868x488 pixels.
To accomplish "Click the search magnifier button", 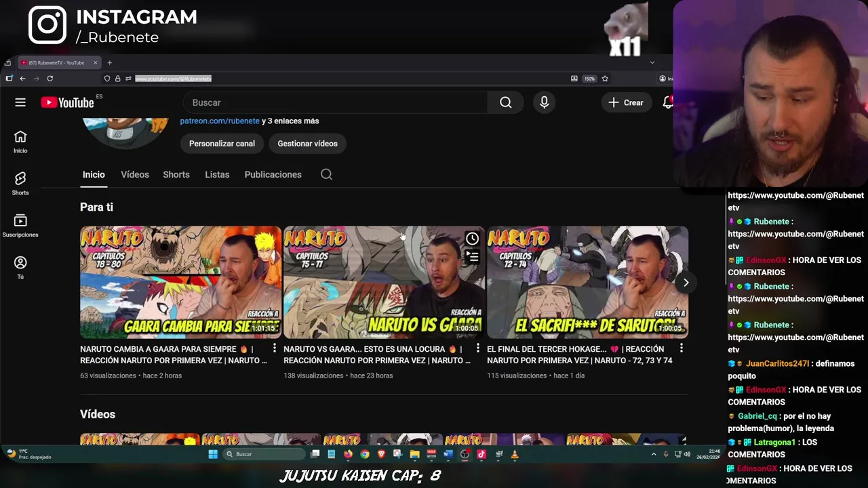I will [506, 102].
